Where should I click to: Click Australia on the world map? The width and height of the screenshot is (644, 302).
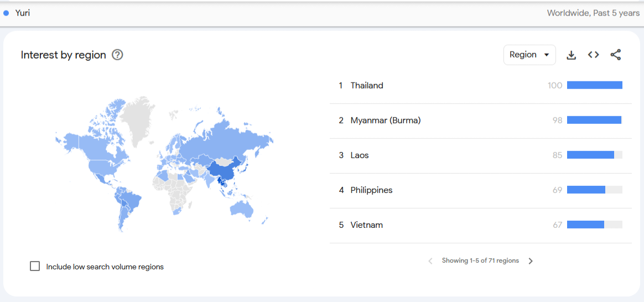click(241, 208)
